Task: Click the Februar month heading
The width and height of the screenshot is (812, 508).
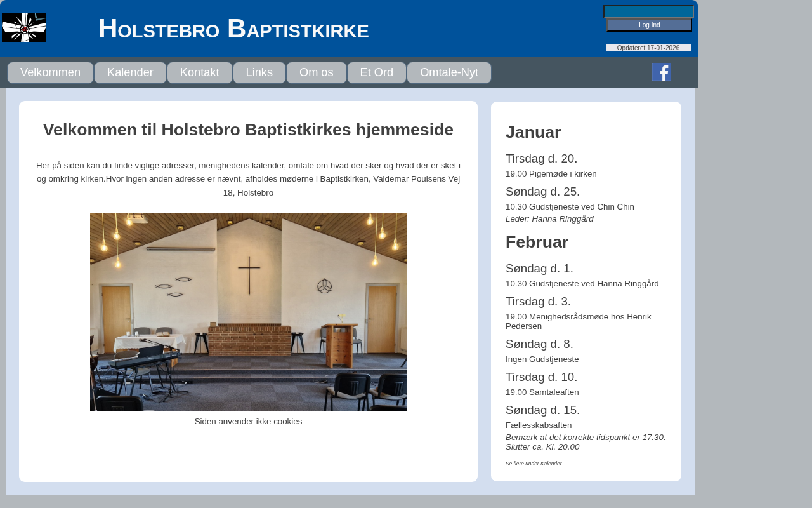Action: pyautogui.click(x=537, y=242)
